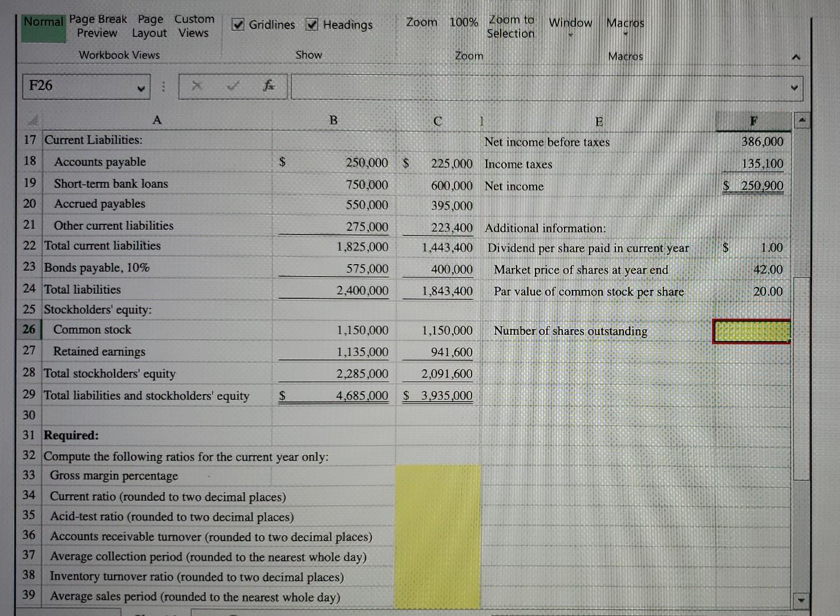Image resolution: width=840 pixels, height=616 pixels.
Task: Switch to the sheet tab at bottom left
Action: (91, 612)
